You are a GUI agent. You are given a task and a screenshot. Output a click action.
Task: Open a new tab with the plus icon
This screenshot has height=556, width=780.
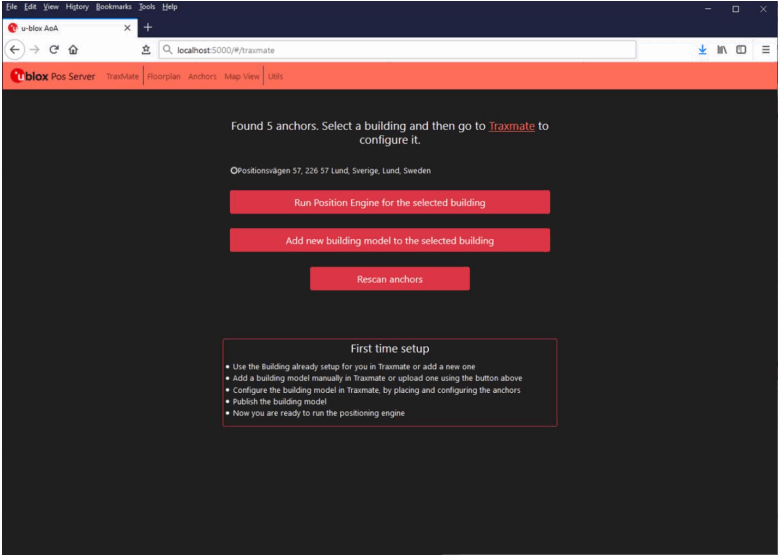(x=148, y=27)
